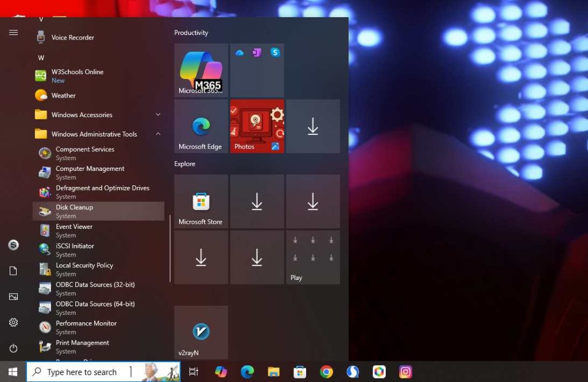The image size is (588, 382).
Task: Open Microsoft Edge from taskbar
Action: [x=247, y=372]
